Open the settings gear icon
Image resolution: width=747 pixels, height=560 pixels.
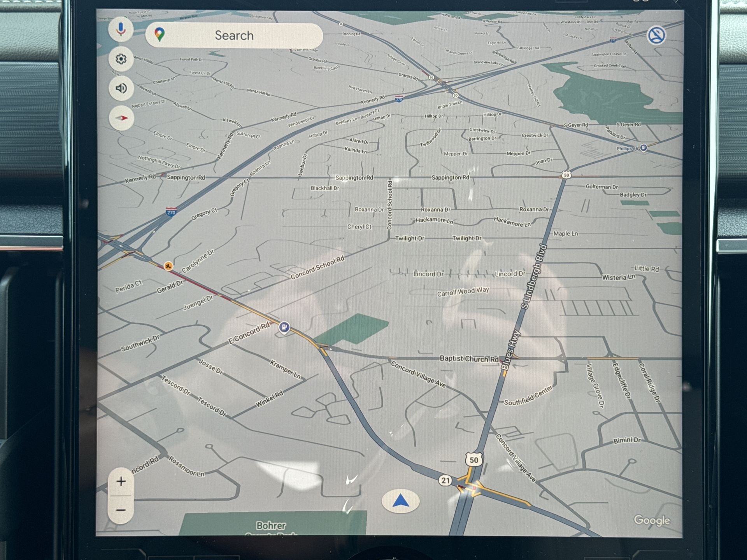[121, 59]
